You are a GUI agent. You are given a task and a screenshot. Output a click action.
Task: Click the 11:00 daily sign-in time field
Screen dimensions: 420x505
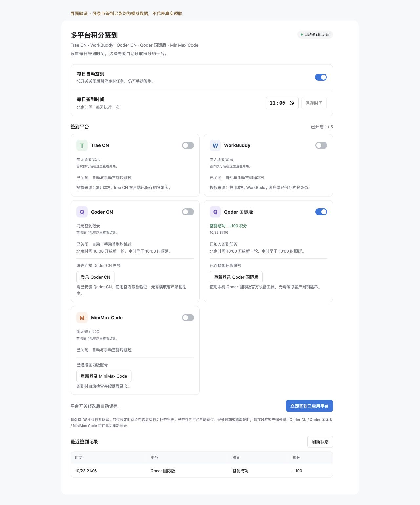(x=282, y=103)
